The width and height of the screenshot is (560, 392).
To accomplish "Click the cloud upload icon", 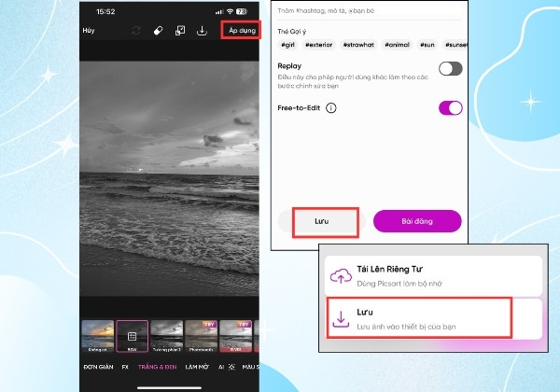I will (x=341, y=276).
